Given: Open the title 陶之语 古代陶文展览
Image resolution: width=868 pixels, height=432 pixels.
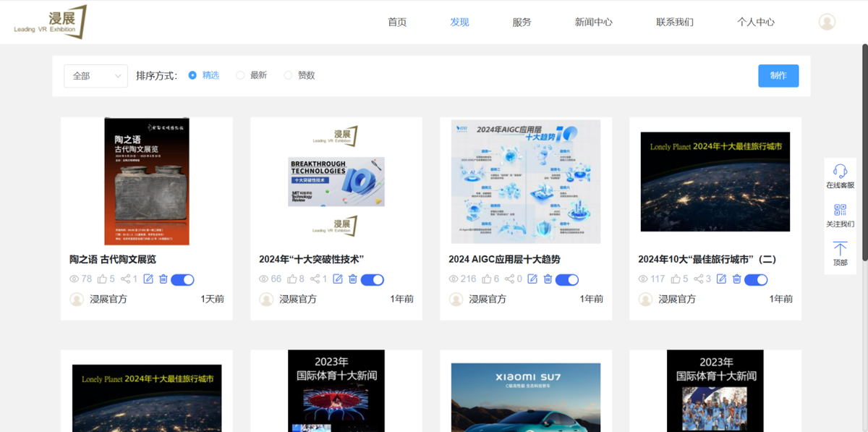Looking at the screenshot, I should tap(113, 259).
